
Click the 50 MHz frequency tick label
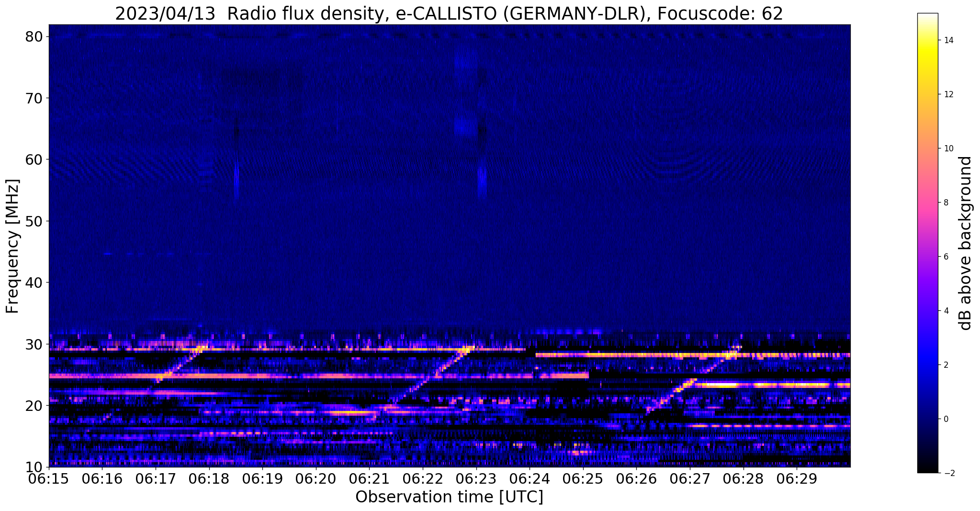pos(35,221)
